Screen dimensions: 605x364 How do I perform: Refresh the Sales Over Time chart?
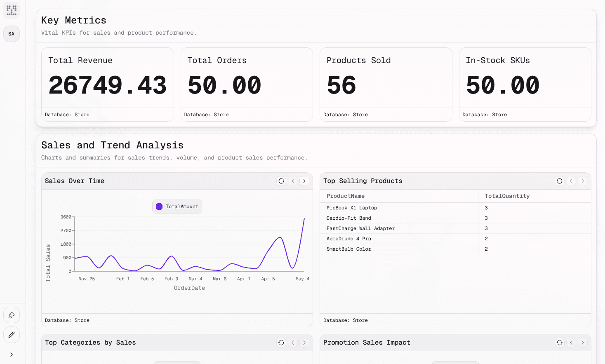[281, 181]
